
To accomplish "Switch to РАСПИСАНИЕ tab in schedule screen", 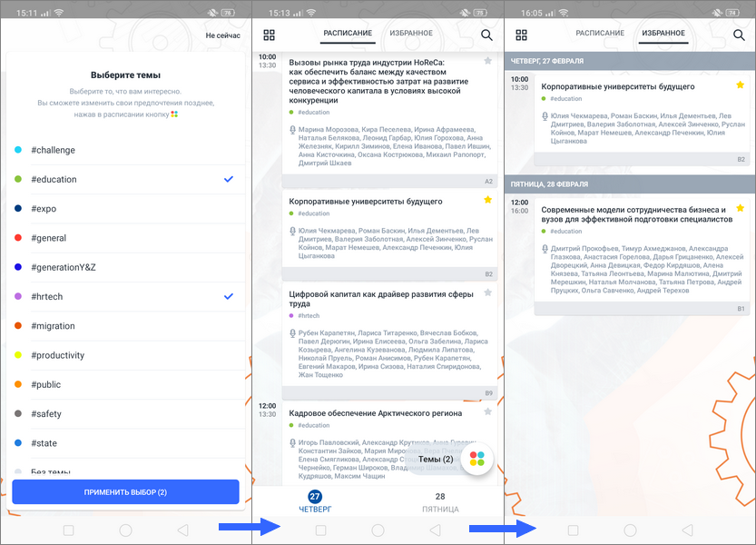I will [348, 33].
